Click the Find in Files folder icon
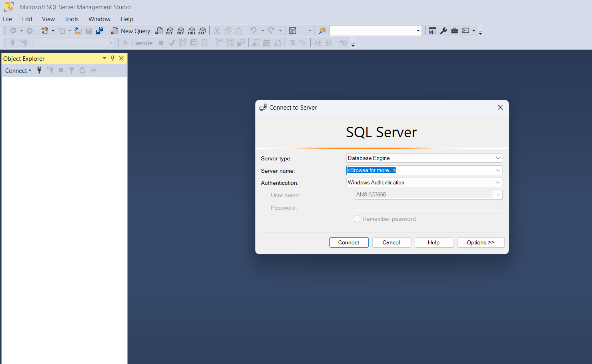The height and width of the screenshot is (364, 592). (x=322, y=31)
